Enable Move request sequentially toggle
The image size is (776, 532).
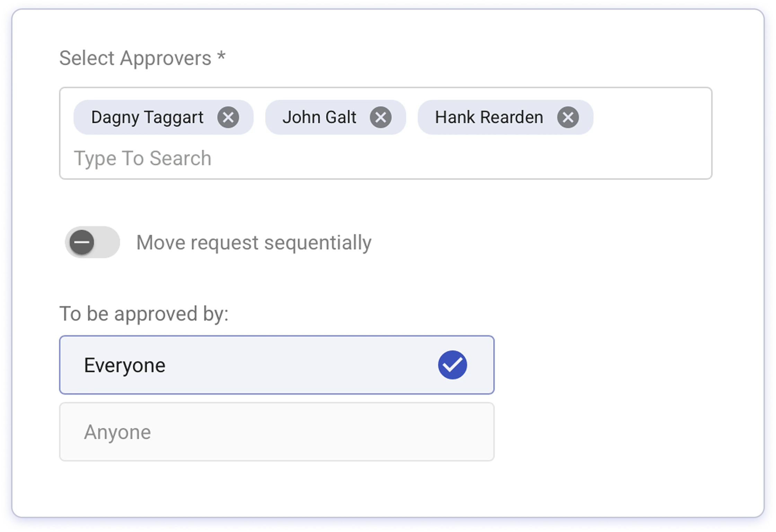pos(92,242)
